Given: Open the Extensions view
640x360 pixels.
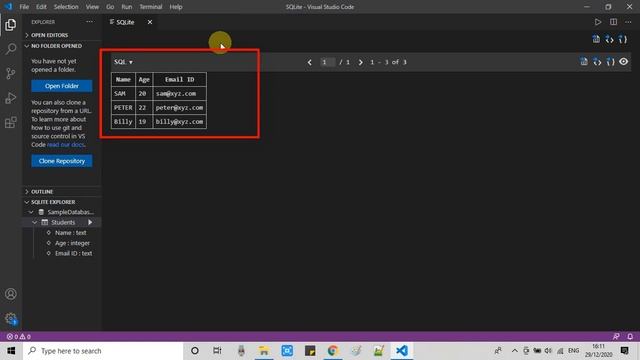Looking at the screenshot, I should [11, 122].
